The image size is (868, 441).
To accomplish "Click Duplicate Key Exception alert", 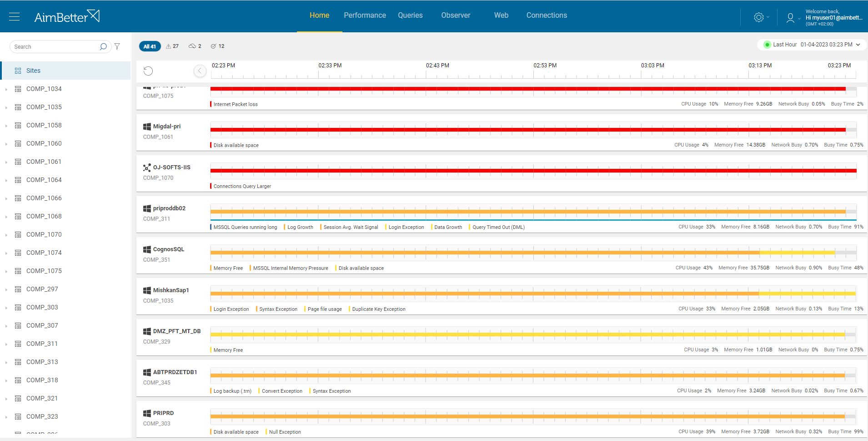I will tap(379, 309).
